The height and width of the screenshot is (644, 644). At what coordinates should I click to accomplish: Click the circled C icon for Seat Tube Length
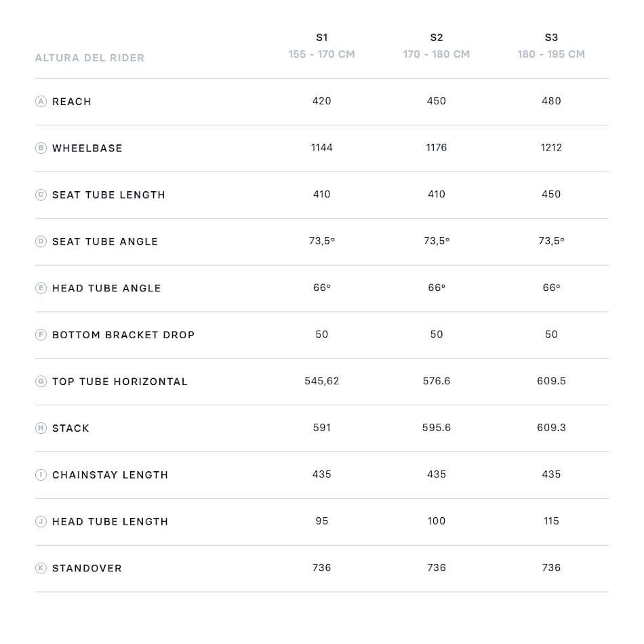coord(41,195)
